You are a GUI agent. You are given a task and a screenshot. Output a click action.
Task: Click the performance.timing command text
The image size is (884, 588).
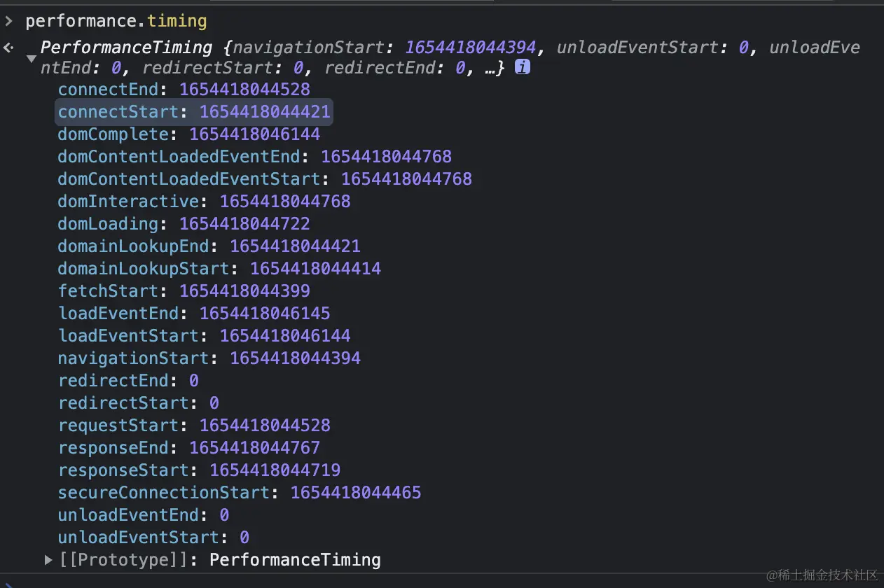click(116, 21)
